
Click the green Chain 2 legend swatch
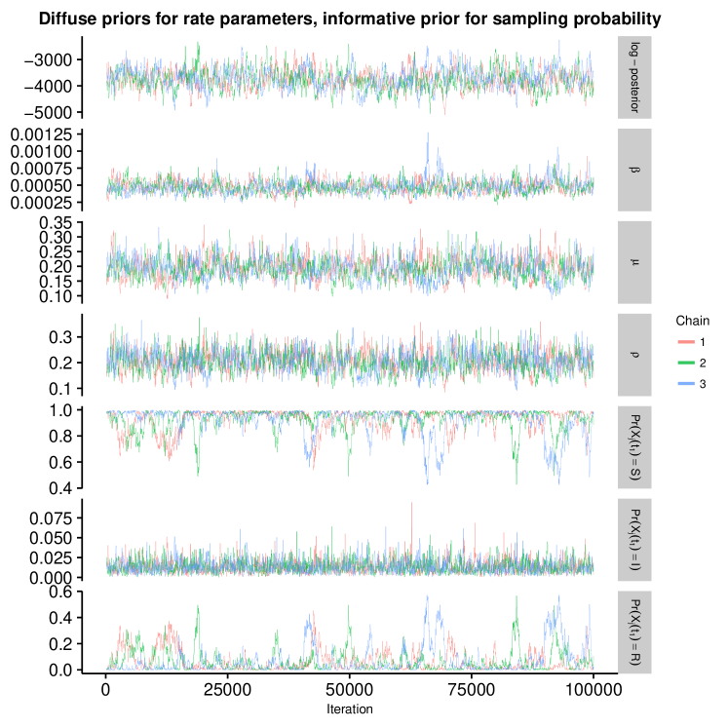pyautogui.click(x=686, y=364)
